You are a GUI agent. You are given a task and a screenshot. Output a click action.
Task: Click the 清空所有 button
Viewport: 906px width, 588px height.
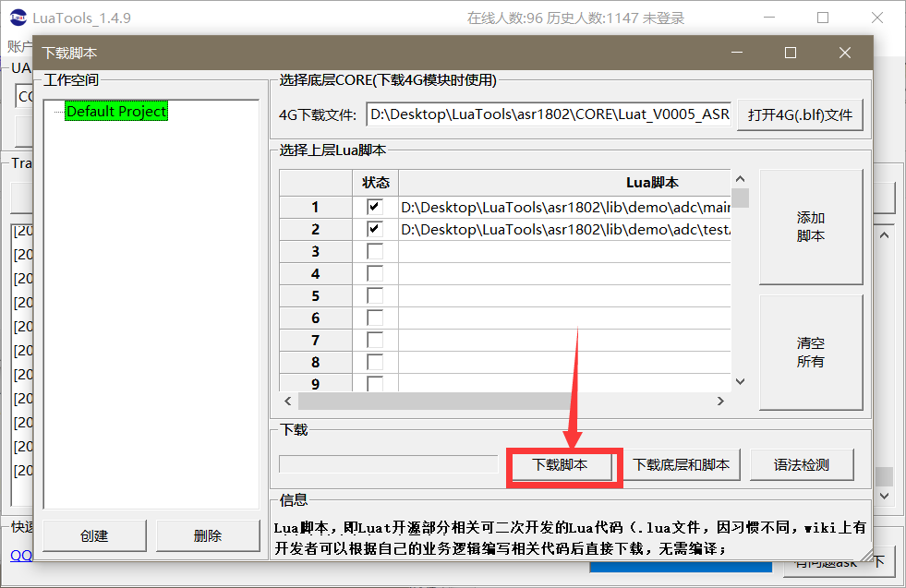tap(811, 353)
